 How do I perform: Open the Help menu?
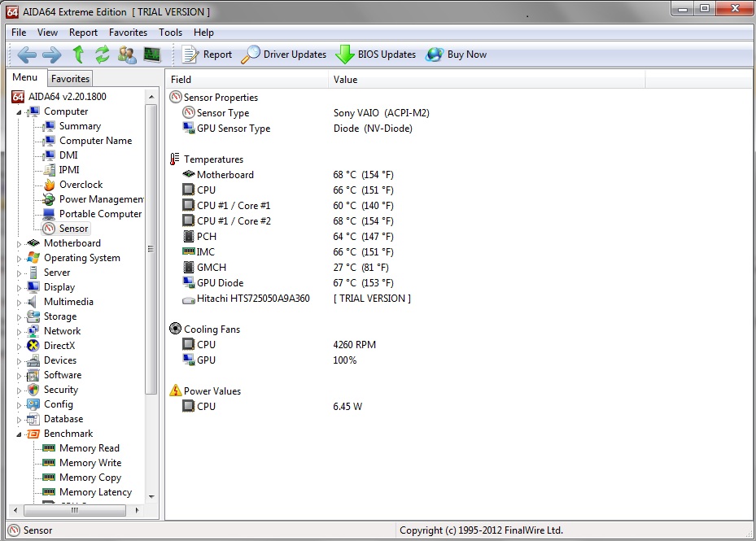pos(203,33)
